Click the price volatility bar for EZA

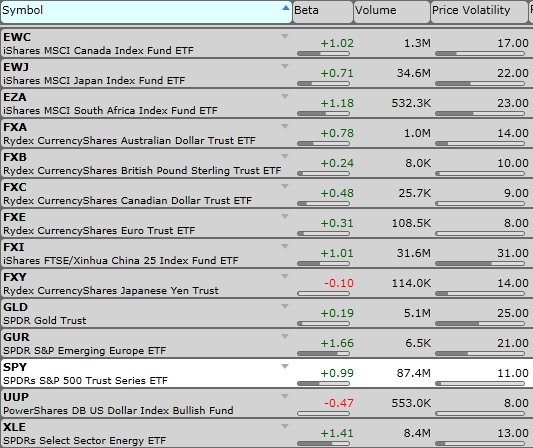[x=480, y=114]
